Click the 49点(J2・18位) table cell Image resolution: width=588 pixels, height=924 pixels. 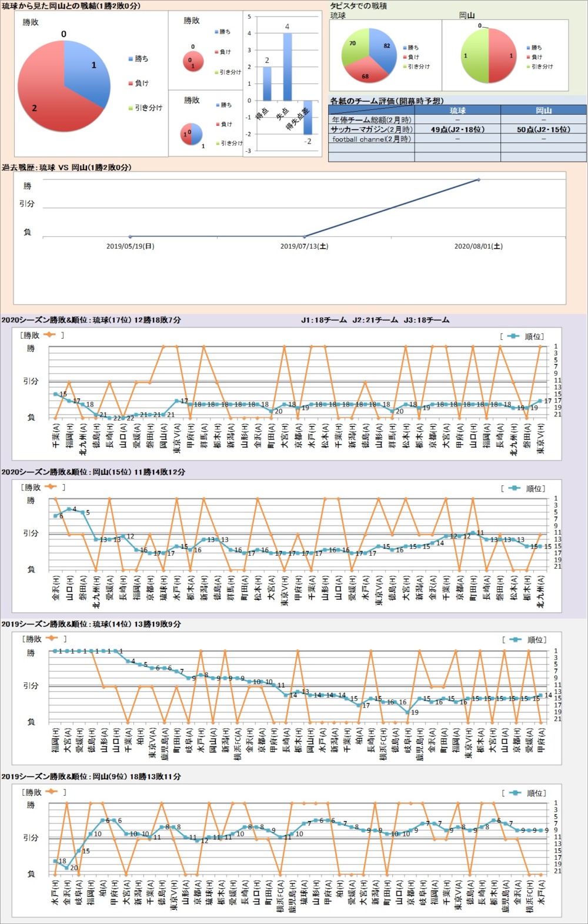pyautogui.click(x=457, y=129)
